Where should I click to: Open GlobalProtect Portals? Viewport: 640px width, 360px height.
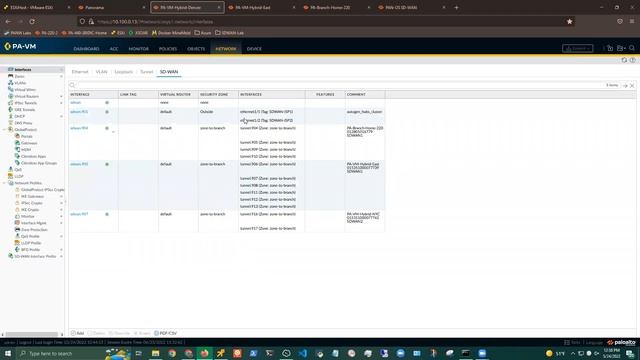27,136
